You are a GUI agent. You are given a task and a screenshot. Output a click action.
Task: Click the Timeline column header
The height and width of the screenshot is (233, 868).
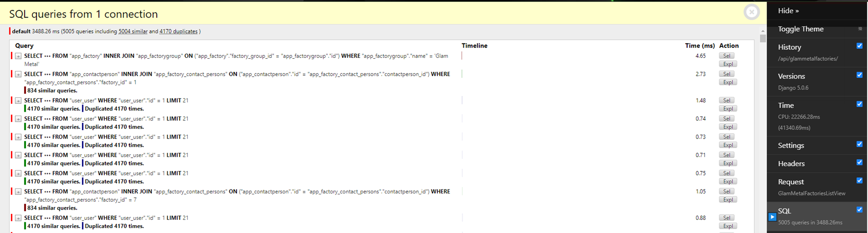pyautogui.click(x=474, y=46)
